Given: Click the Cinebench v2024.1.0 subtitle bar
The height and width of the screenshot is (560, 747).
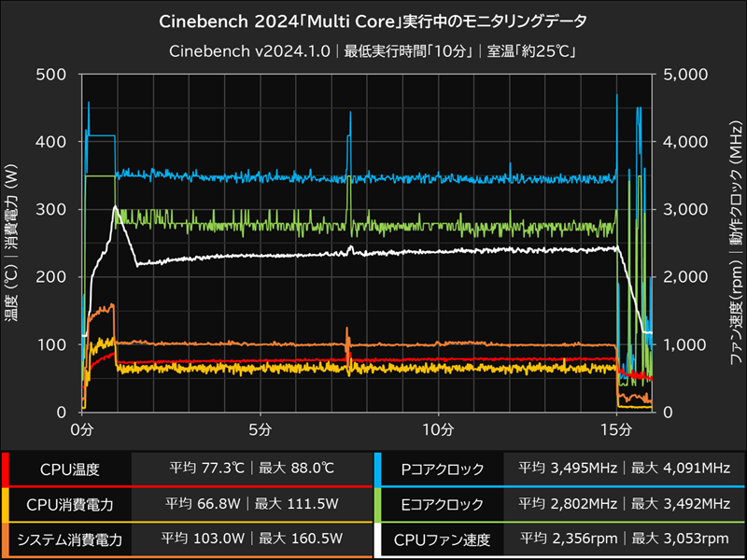Looking at the screenshot, I should tap(373, 49).
